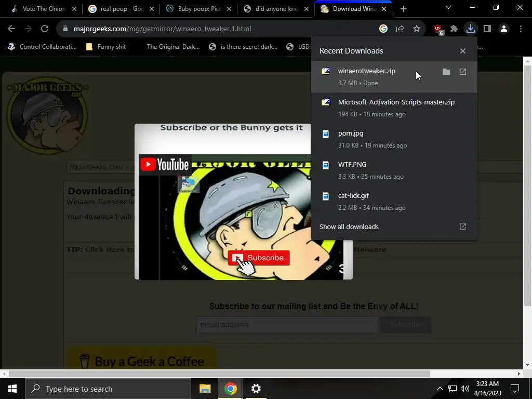Click the YouTube logo in popup
This screenshot has height=399, width=532.
(x=165, y=165)
